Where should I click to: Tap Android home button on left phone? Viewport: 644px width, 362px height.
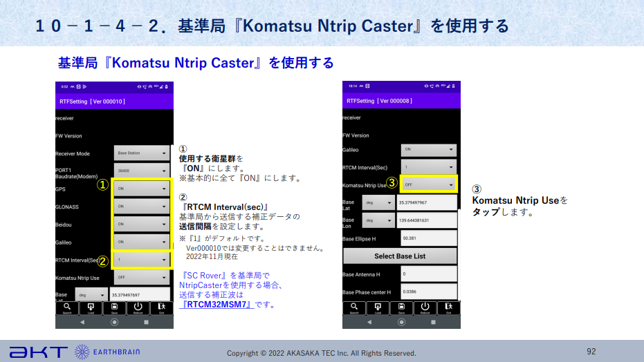point(115,322)
